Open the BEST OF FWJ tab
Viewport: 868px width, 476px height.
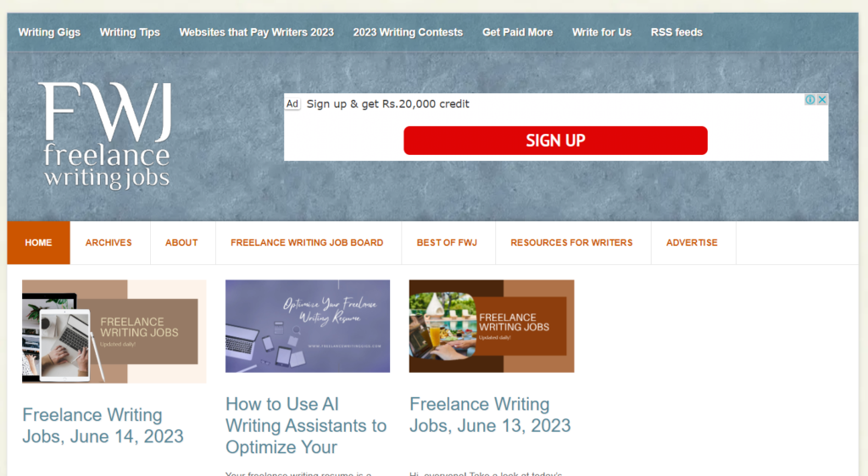[x=447, y=243]
